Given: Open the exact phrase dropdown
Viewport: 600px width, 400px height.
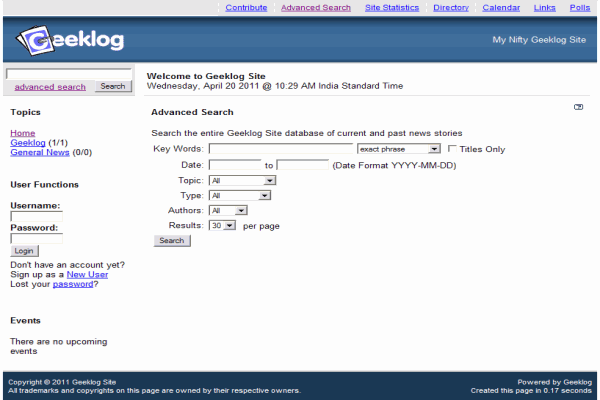Looking at the screenshot, I should point(398,149).
